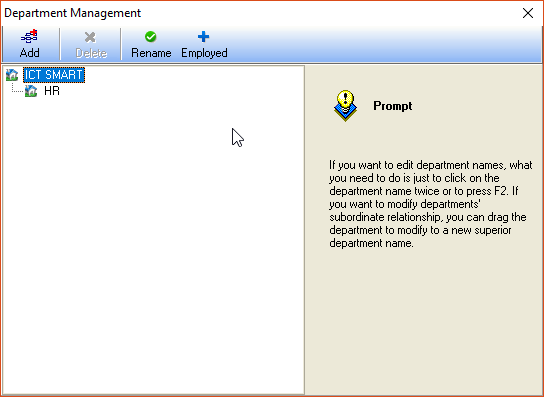Click the greyed Delete toolbar button
Screen dimensions: 544x397
91,44
